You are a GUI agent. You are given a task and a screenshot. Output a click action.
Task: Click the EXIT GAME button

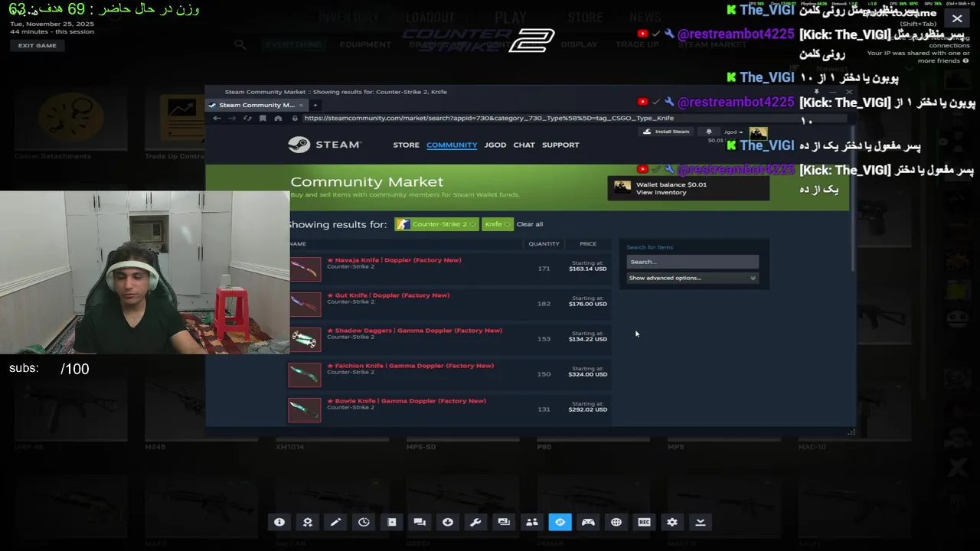point(38,45)
